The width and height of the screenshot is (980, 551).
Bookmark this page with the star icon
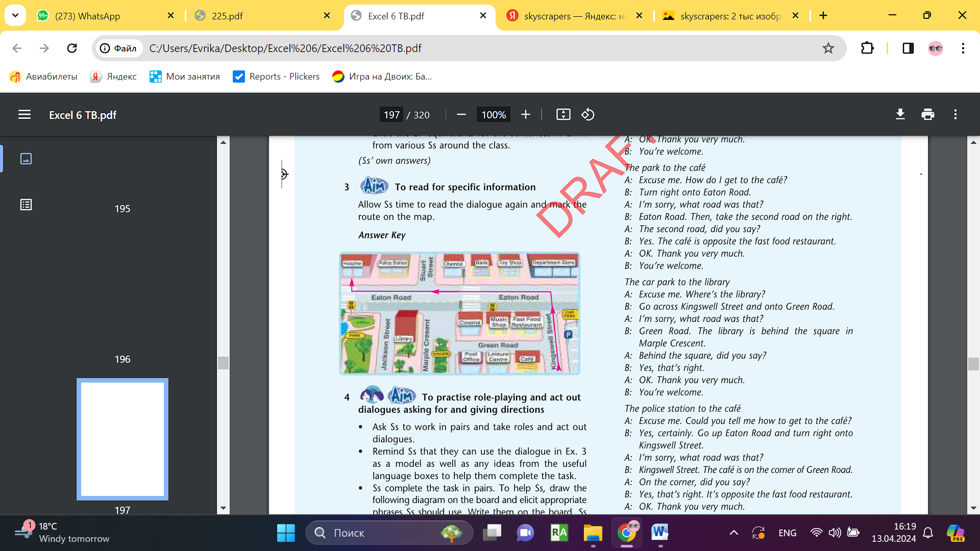pyautogui.click(x=828, y=48)
